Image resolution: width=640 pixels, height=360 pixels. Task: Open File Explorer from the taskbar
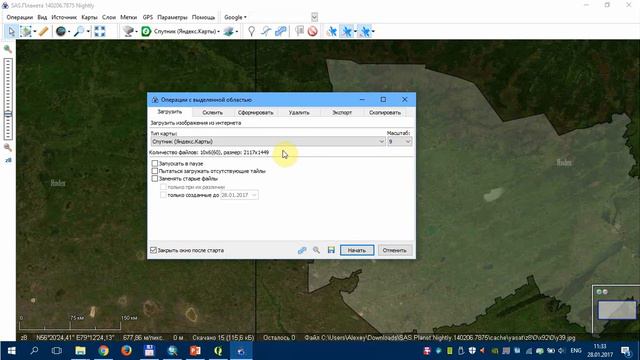(80, 351)
